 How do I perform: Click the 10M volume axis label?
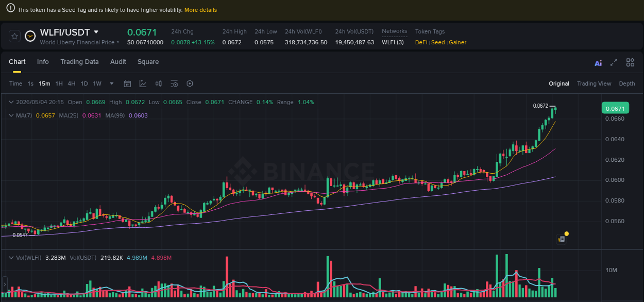point(612,270)
